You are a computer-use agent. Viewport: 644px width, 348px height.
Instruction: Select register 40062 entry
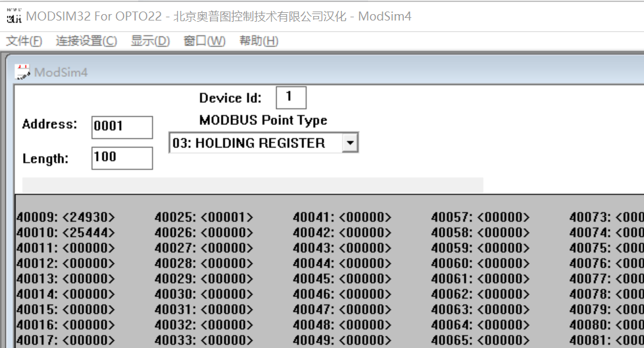(x=481, y=294)
